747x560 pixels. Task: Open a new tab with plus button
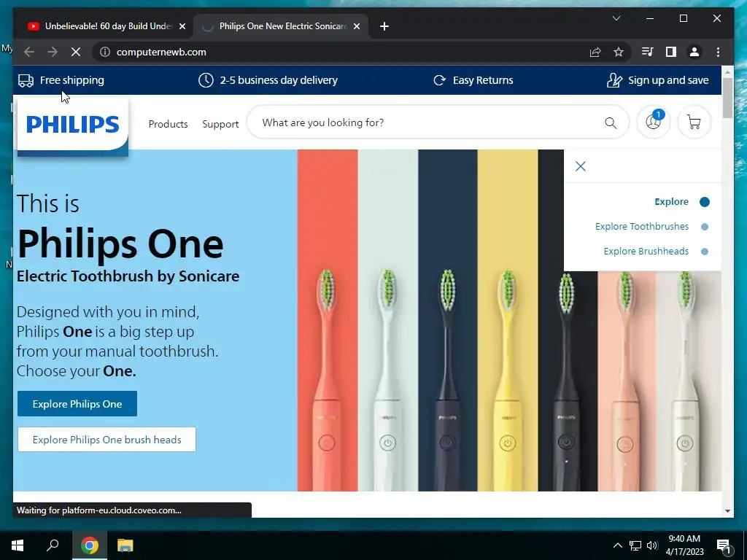(x=384, y=26)
